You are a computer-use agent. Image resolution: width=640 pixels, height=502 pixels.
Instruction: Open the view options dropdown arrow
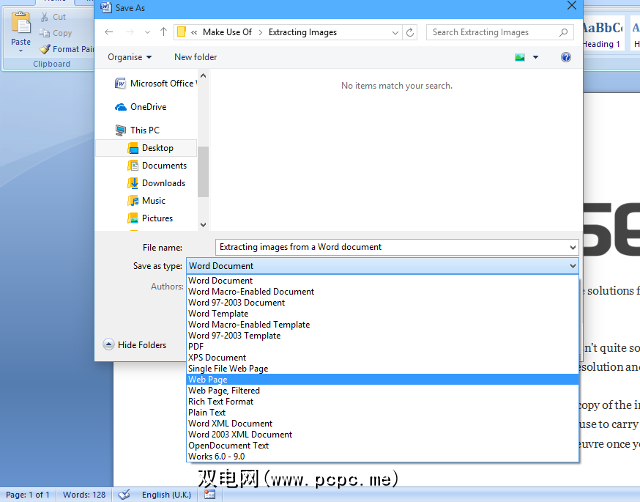536,57
